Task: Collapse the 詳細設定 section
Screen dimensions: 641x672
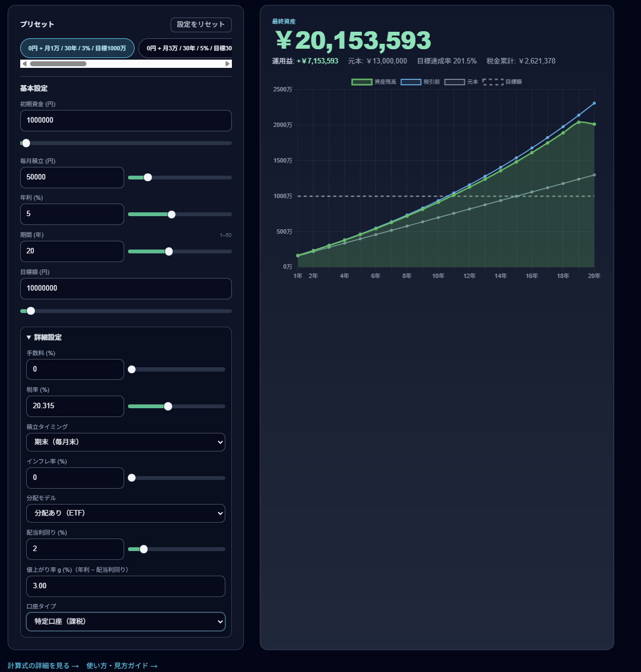Action: 44,338
